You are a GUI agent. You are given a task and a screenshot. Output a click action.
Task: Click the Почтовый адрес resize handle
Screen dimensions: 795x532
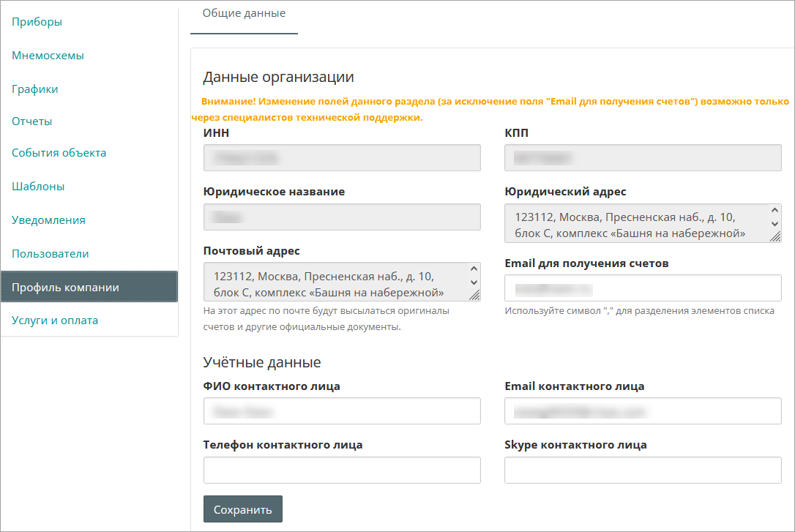(x=474, y=296)
